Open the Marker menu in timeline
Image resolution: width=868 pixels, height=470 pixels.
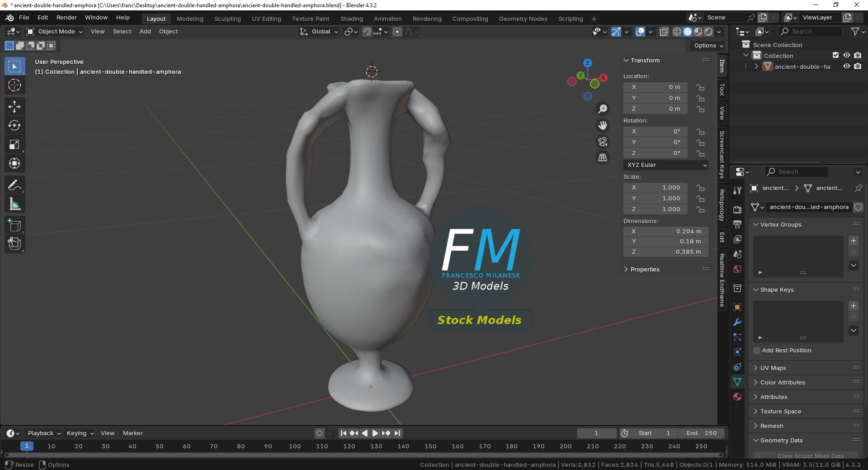132,433
